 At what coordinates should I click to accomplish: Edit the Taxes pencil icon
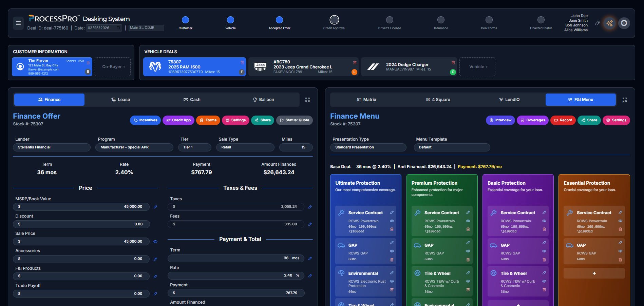tap(310, 207)
